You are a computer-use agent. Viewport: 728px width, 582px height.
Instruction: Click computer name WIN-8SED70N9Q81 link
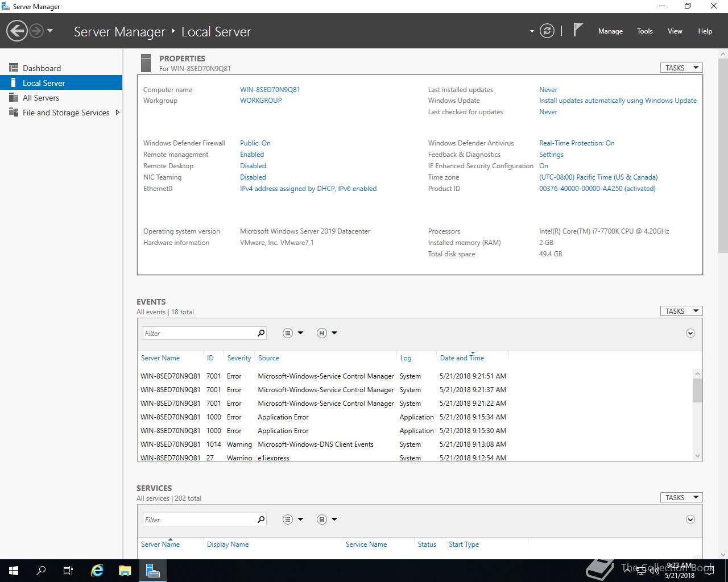tap(270, 90)
